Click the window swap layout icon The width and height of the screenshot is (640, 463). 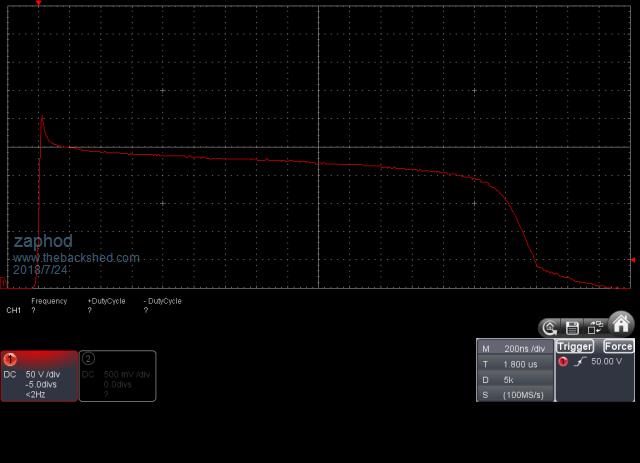tap(594, 327)
